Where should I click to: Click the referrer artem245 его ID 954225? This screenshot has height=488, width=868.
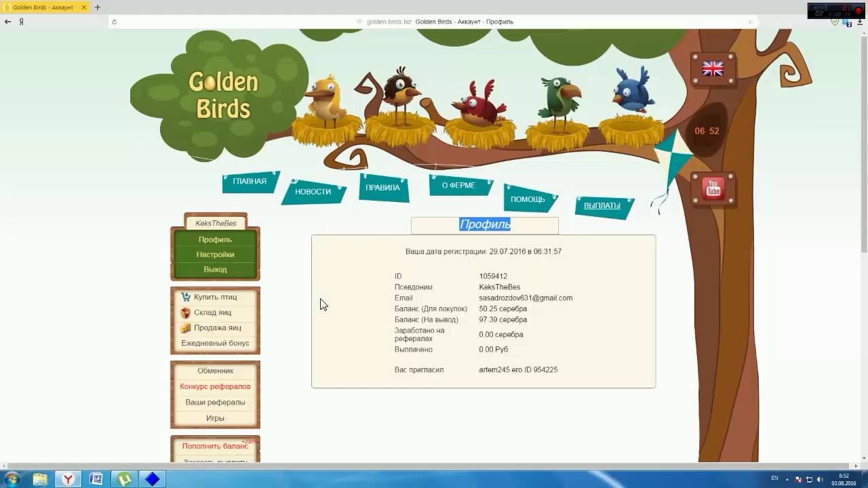click(x=518, y=370)
